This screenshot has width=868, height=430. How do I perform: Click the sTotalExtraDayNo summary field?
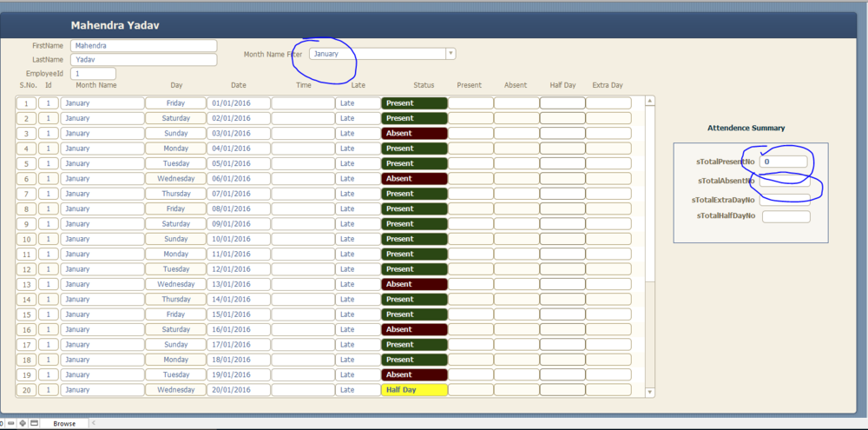[785, 200]
